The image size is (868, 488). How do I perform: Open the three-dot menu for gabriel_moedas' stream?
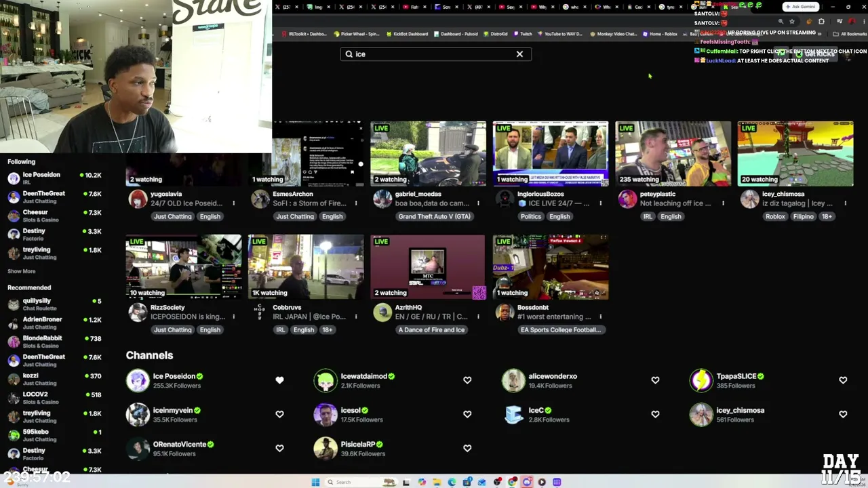[478, 203]
